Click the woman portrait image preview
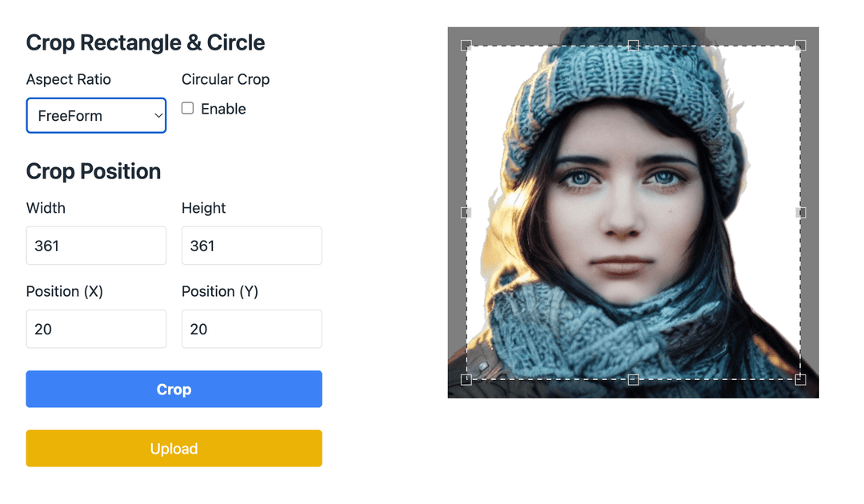Image resolution: width=864 pixels, height=504 pixels. (x=634, y=212)
